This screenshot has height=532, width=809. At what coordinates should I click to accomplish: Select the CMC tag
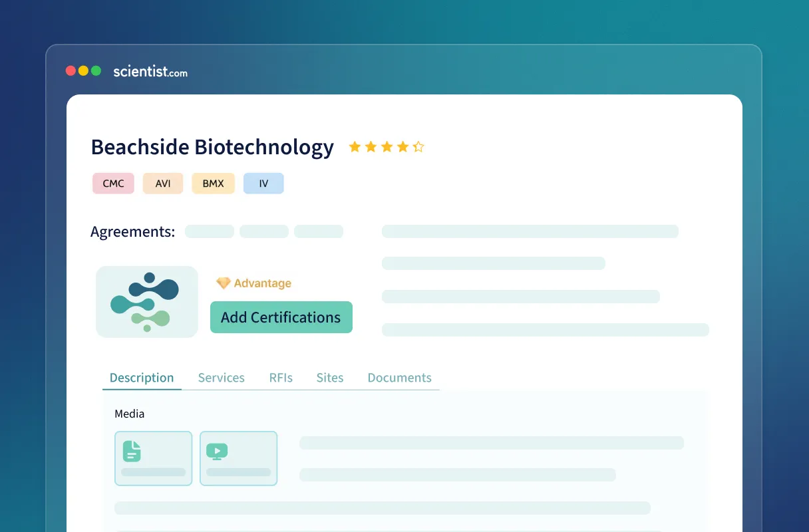click(x=113, y=184)
